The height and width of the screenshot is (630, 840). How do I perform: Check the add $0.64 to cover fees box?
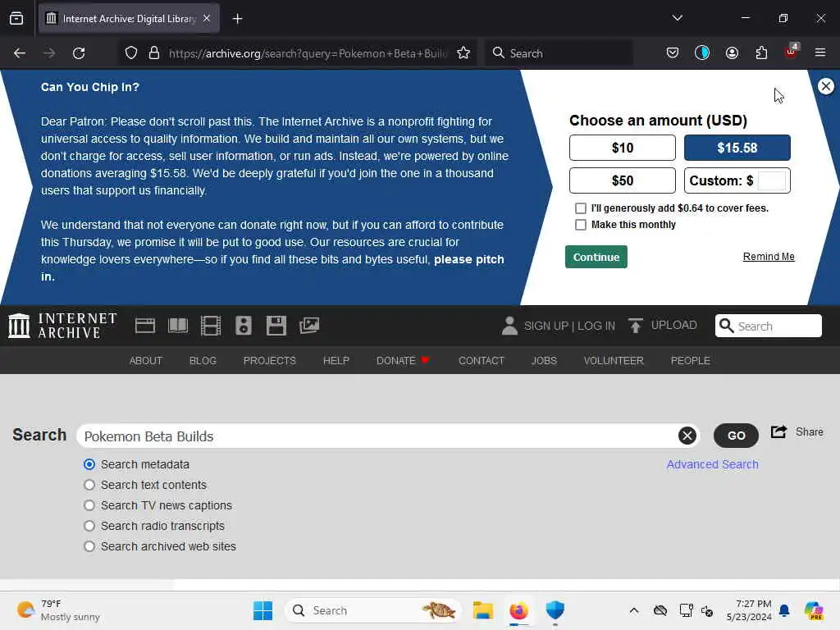[x=581, y=208]
